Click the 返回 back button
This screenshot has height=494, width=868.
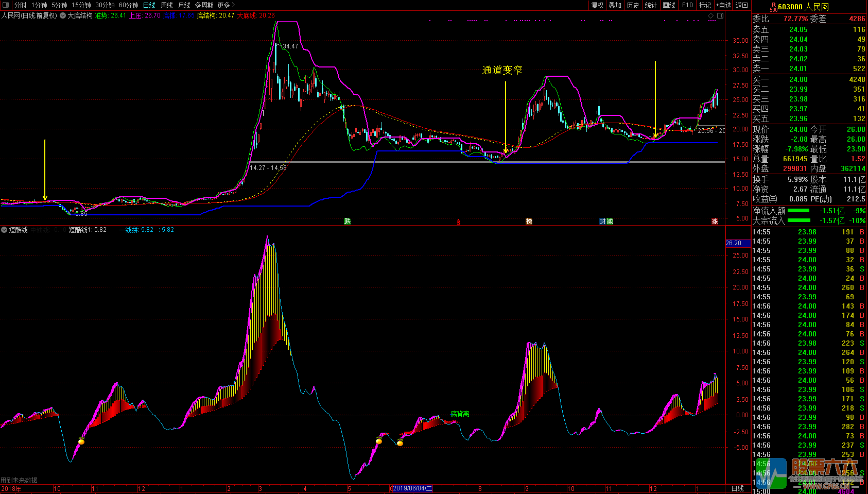(x=742, y=5)
